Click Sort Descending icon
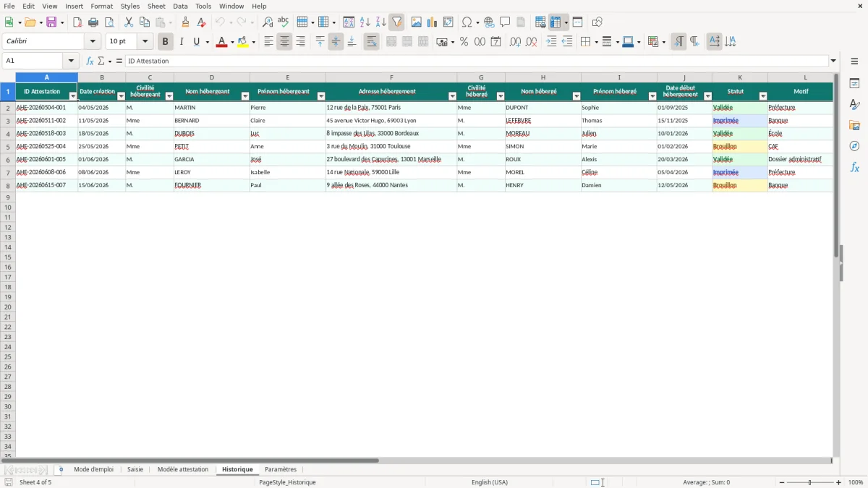Image resolution: width=868 pixels, height=488 pixels. click(x=381, y=22)
